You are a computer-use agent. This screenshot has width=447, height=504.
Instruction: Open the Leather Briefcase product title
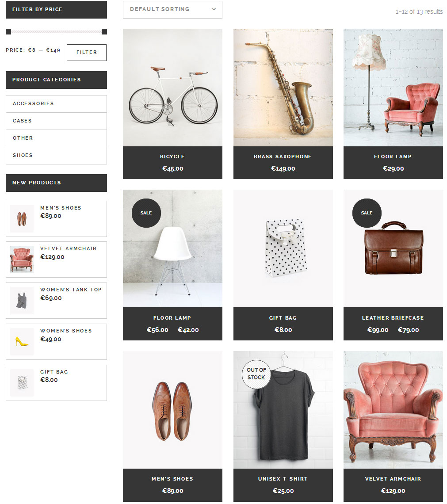[393, 318]
